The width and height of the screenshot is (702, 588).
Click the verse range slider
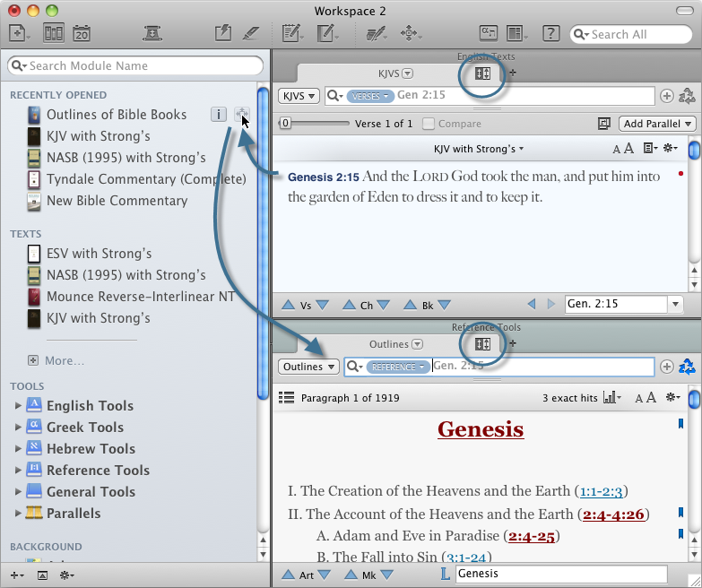coord(314,124)
